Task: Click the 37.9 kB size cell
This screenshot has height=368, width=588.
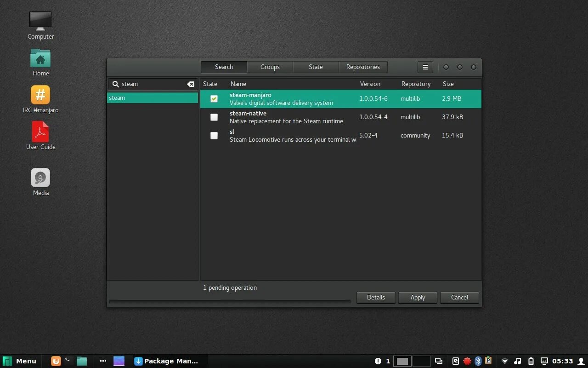Action: [452, 117]
